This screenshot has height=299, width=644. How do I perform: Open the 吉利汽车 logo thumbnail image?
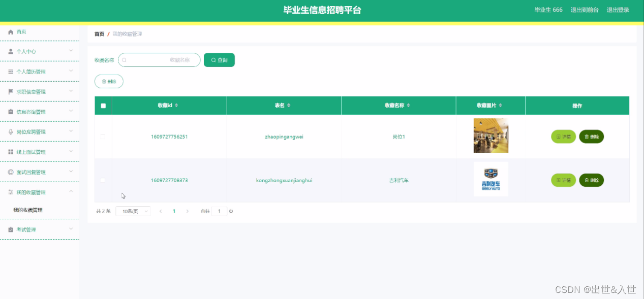[490, 179]
